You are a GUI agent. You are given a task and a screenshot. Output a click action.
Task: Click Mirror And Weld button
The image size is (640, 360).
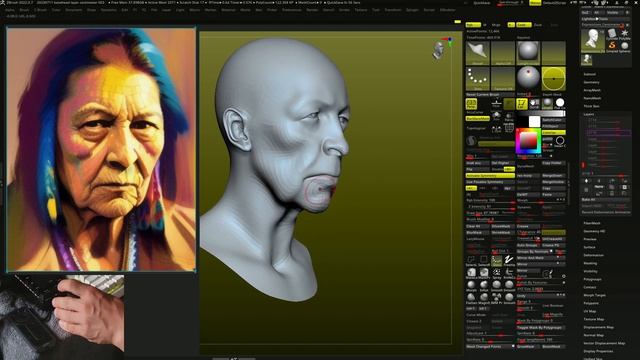click(541, 258)
